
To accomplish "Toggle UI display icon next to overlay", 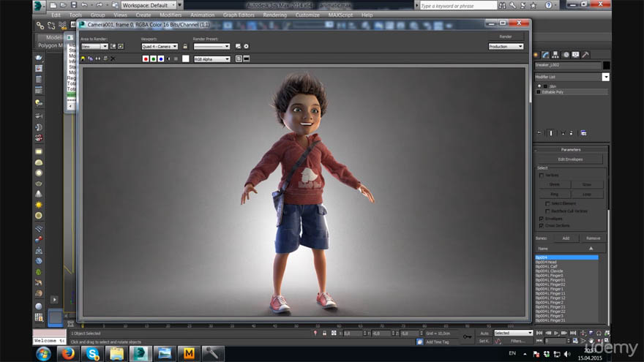I will (247, 59).
